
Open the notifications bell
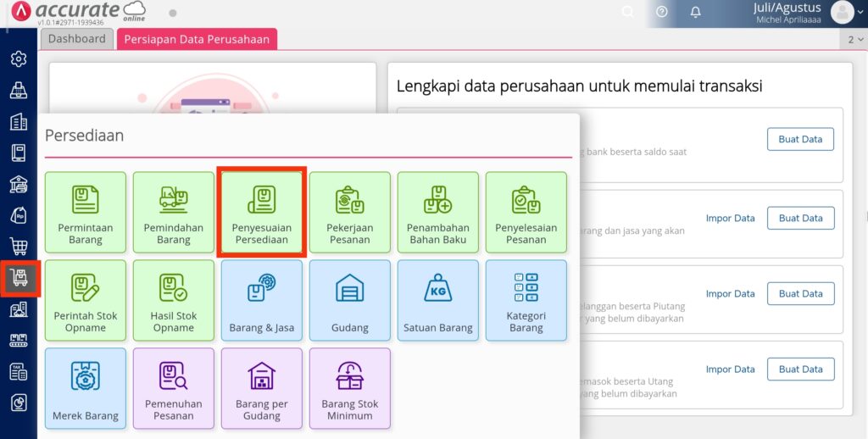click(696, 12)
